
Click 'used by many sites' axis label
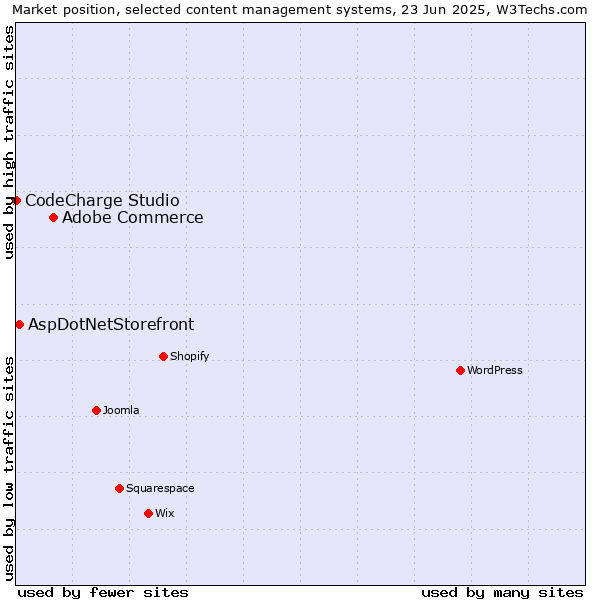click(502, 593)
